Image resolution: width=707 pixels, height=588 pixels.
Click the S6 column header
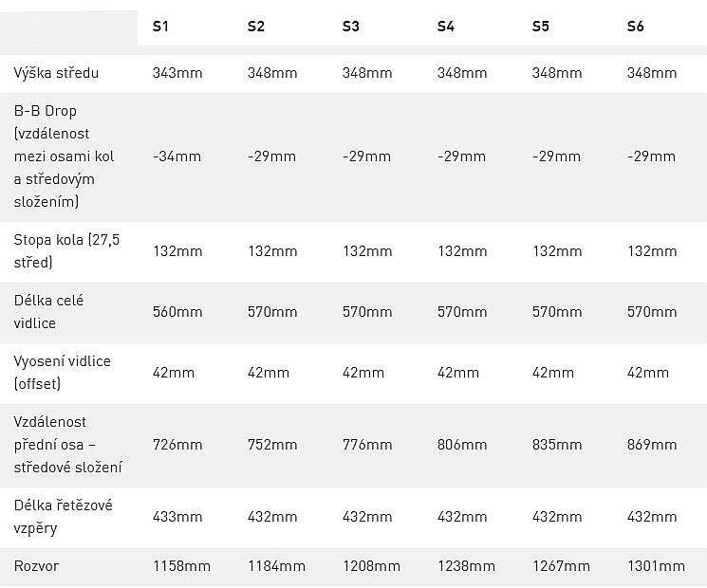coord(635,27)
